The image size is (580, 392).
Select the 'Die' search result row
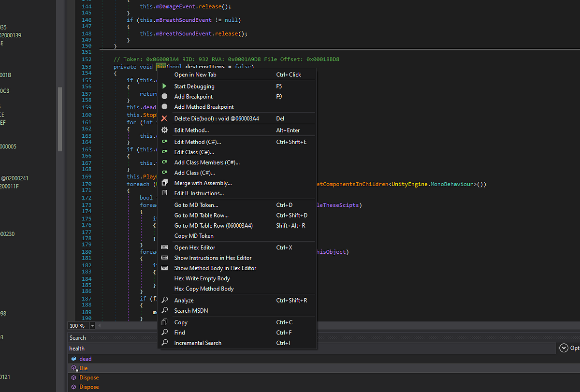(84, 368)
